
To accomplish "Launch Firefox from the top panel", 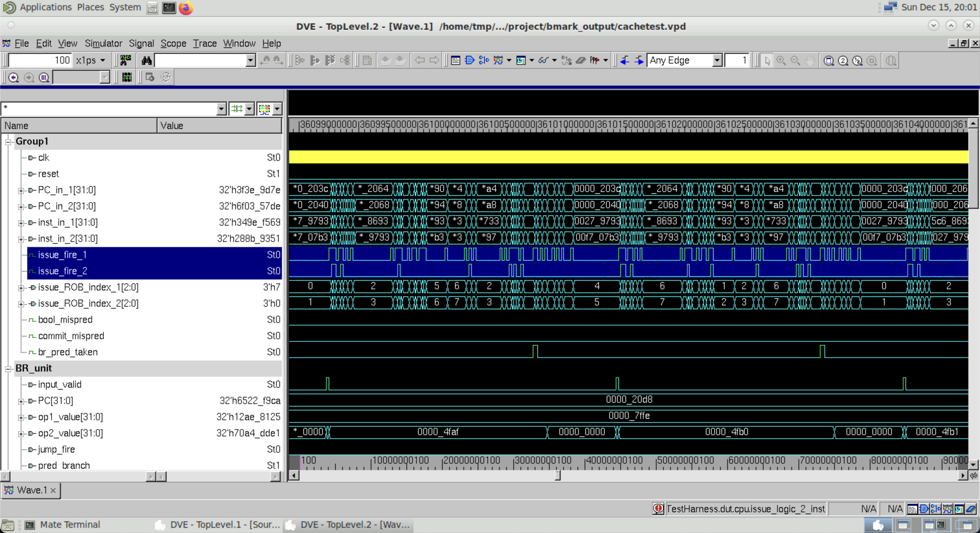I will [186, 7].
